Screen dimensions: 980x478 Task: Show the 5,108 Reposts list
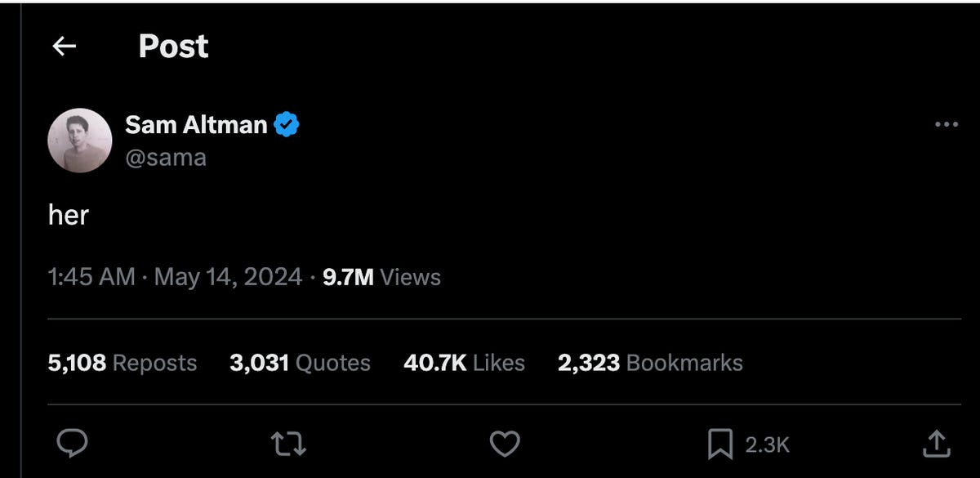tap(122, 363)
